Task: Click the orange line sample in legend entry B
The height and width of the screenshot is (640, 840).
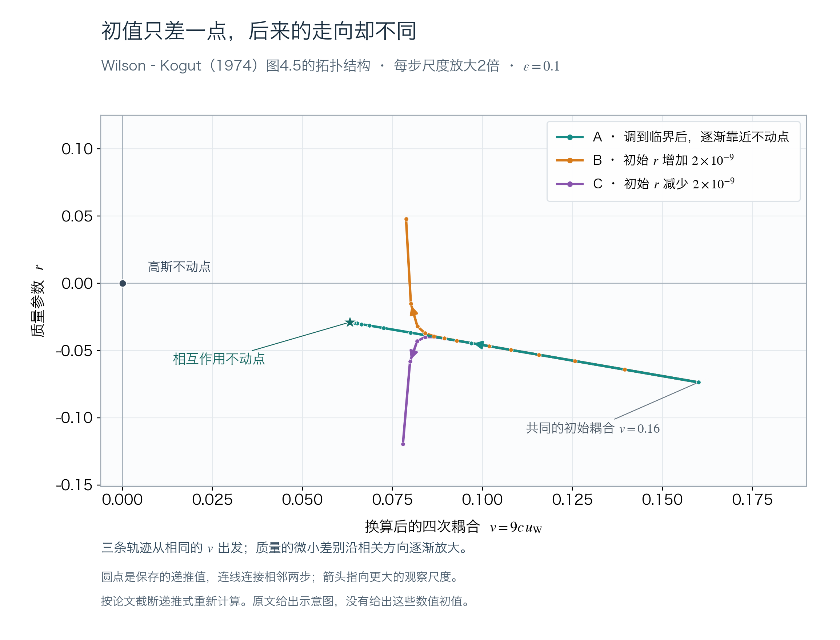Action: (569, 160)
